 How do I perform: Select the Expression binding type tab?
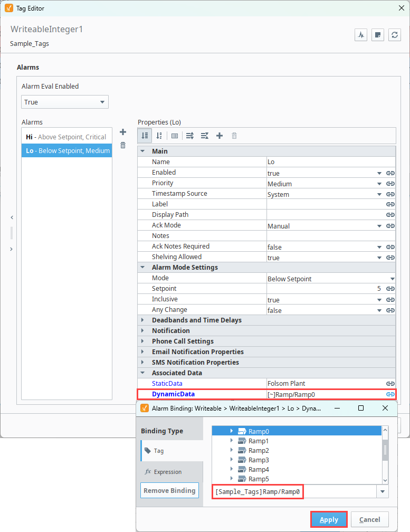pyautogui.click(x=172, y=472)
